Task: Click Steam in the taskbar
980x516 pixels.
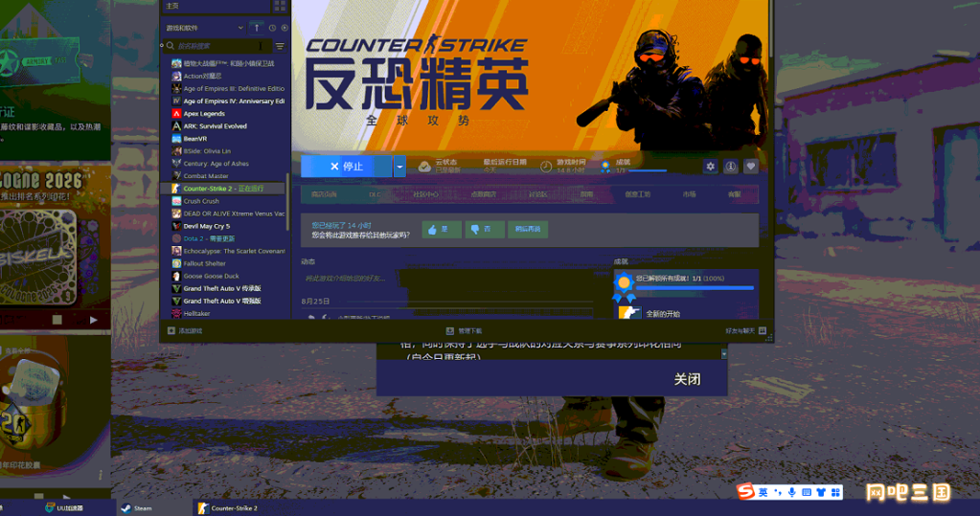Action: pyautogui.click(x=137, y=508)
